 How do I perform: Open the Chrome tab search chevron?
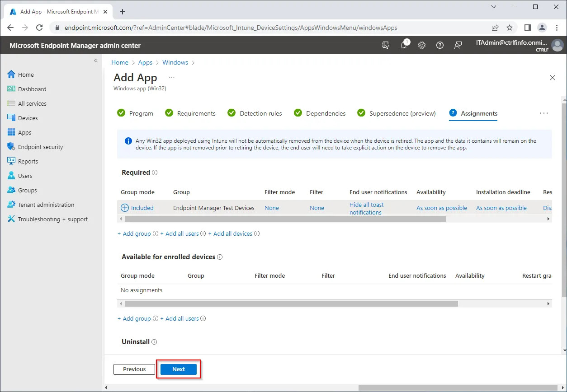[x=494, y=7]
